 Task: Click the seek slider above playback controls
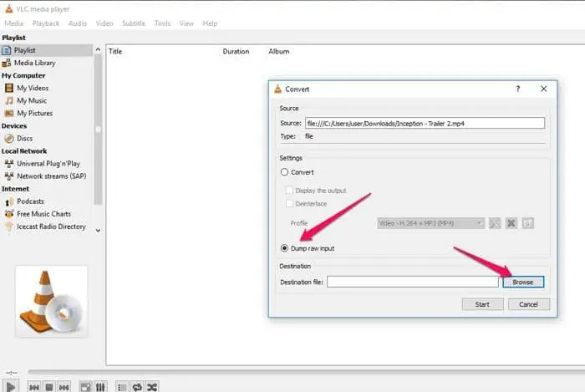(x=301, y=372)
